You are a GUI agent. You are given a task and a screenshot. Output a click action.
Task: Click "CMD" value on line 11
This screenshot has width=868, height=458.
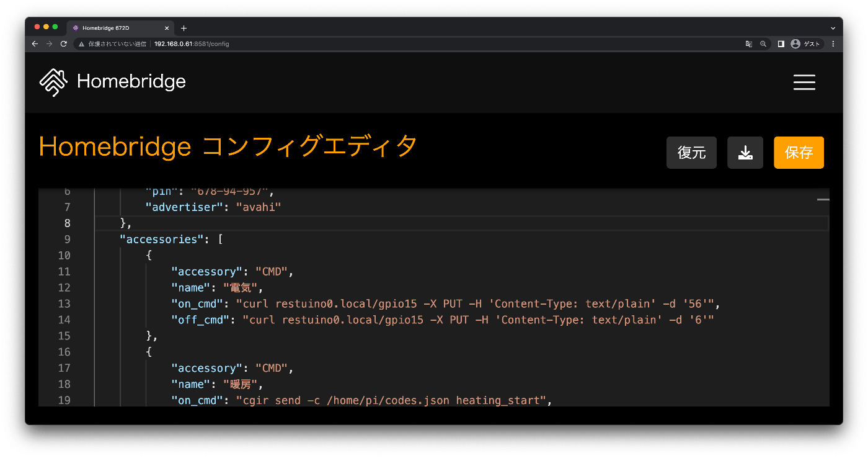pyautogui.click(x=271, y=272)
